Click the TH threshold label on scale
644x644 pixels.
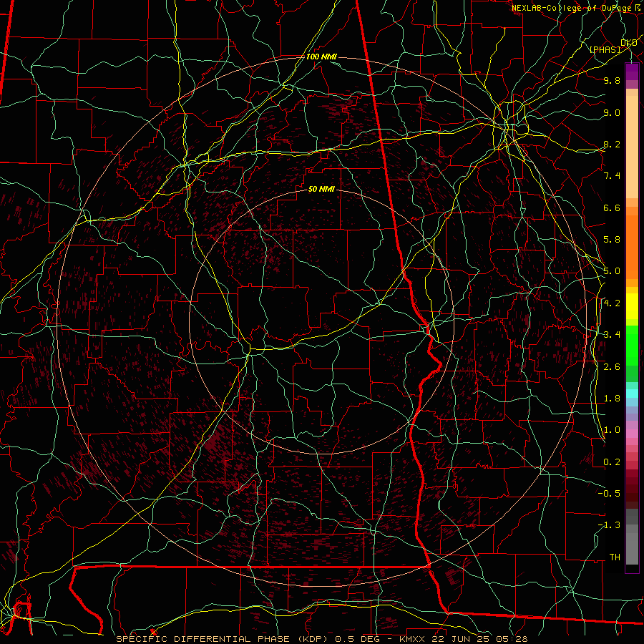[x=615, y=557]
